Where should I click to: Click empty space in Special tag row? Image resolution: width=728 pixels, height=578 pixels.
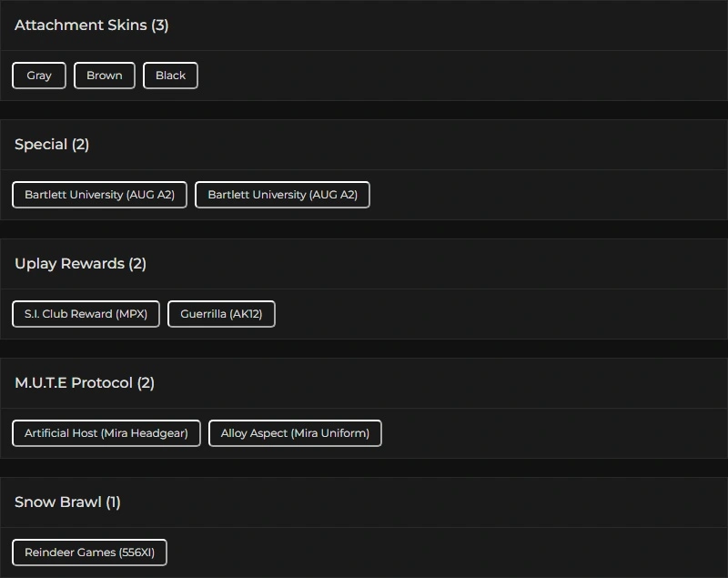(x=546, y=195)
